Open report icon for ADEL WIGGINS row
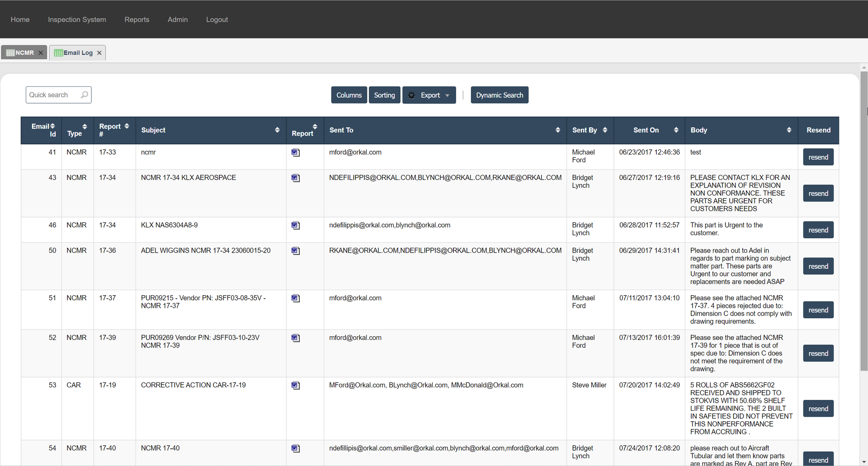 point(296,251)
